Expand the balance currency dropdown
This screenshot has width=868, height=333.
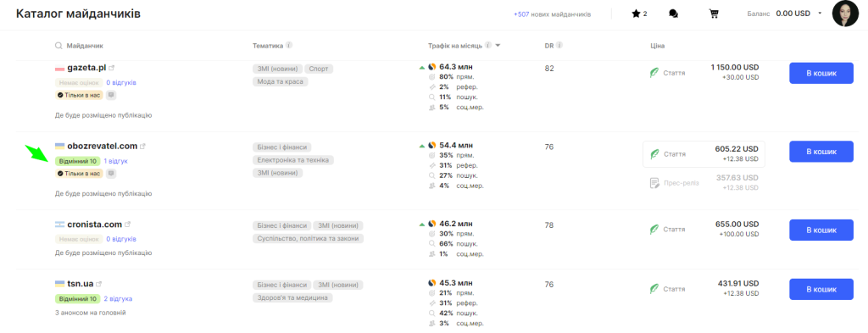tap(821, 14)
